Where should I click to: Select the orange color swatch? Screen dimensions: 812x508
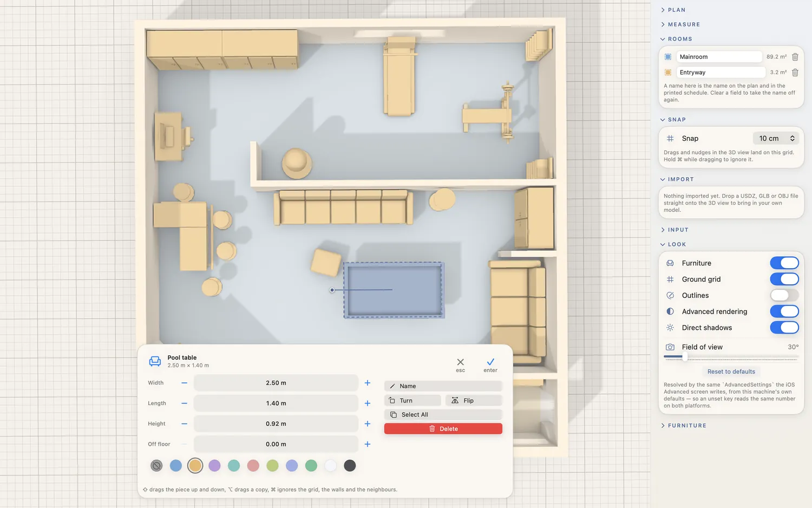(x=195, y=466)
